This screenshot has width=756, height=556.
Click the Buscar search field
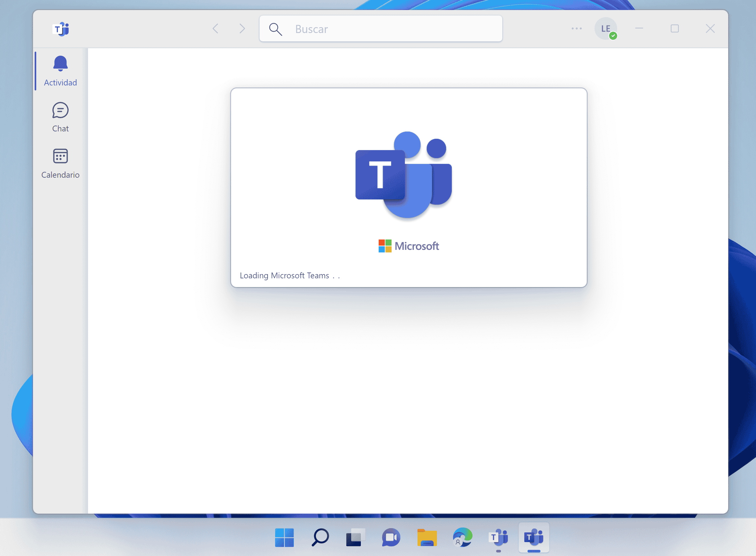[381, 28]
